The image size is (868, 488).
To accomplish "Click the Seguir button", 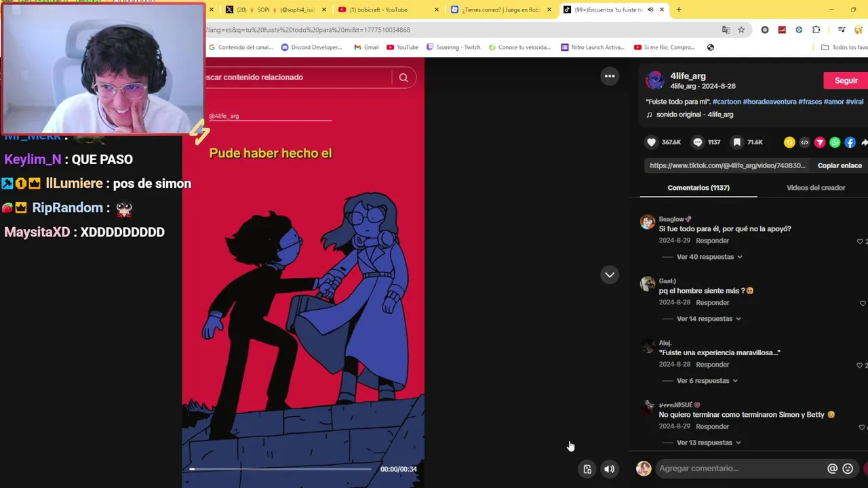I will pos(846,81).
